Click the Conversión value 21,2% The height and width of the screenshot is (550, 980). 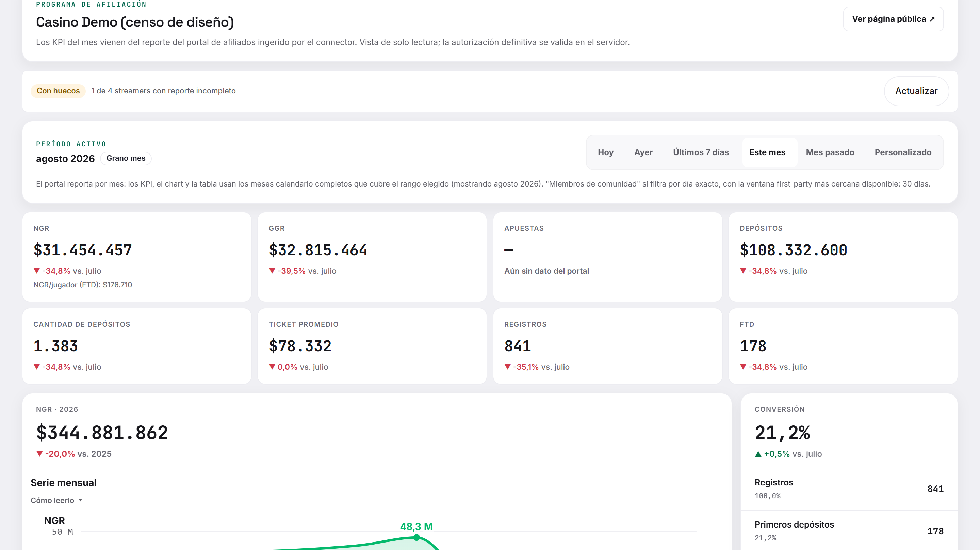coord(782,433)
